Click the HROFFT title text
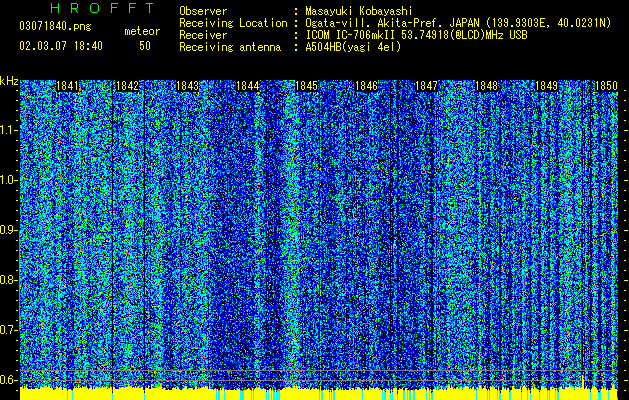 tap(102, 8)
